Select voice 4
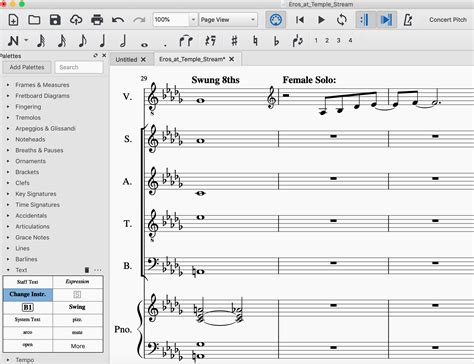474x364 pixels. (350, 40)
